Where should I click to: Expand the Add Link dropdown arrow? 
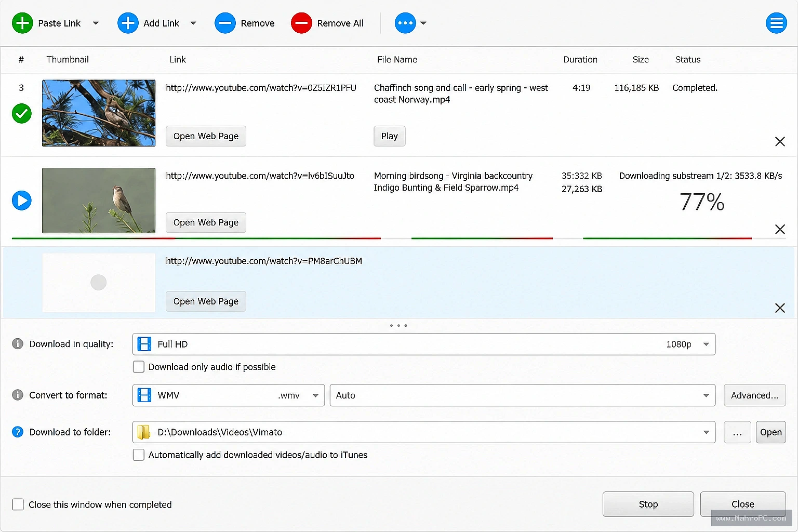pyautogui.click(x=193, y=23)
